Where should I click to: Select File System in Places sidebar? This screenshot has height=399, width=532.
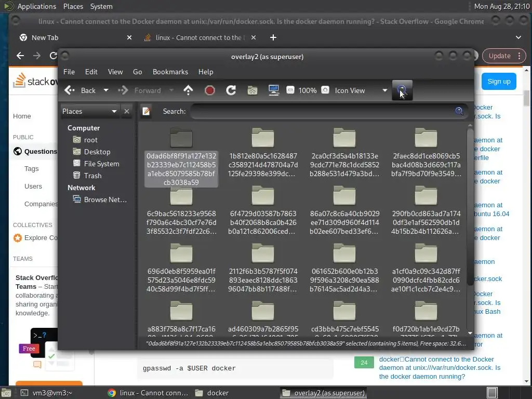pyautogui.click(x=96, y=164)
